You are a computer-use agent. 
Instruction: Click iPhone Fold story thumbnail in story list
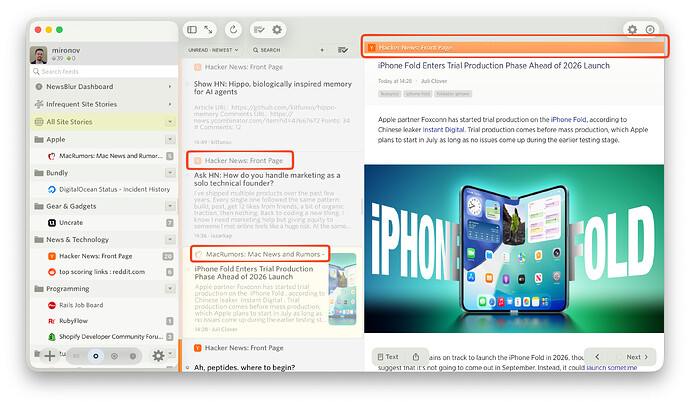coord(342,289)
